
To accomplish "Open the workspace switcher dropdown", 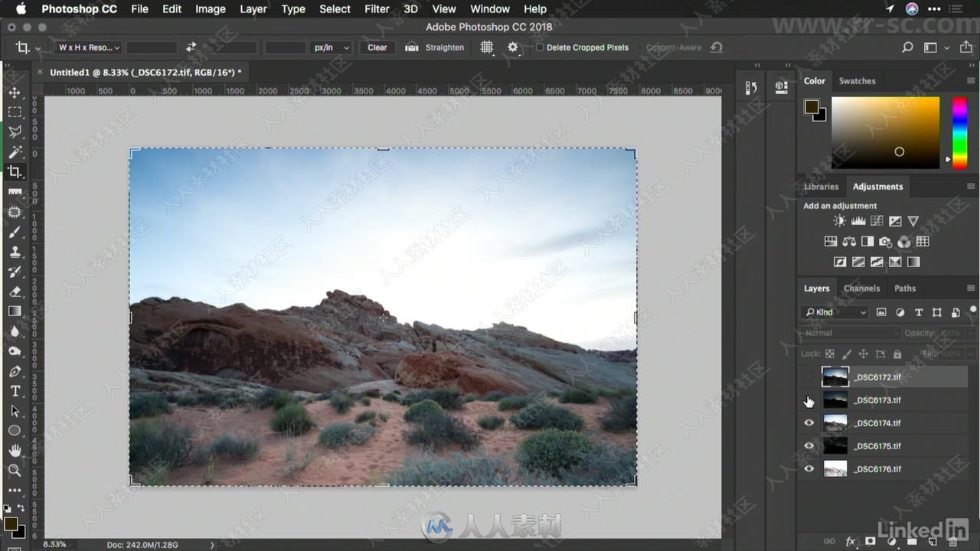I will [934, 47].
